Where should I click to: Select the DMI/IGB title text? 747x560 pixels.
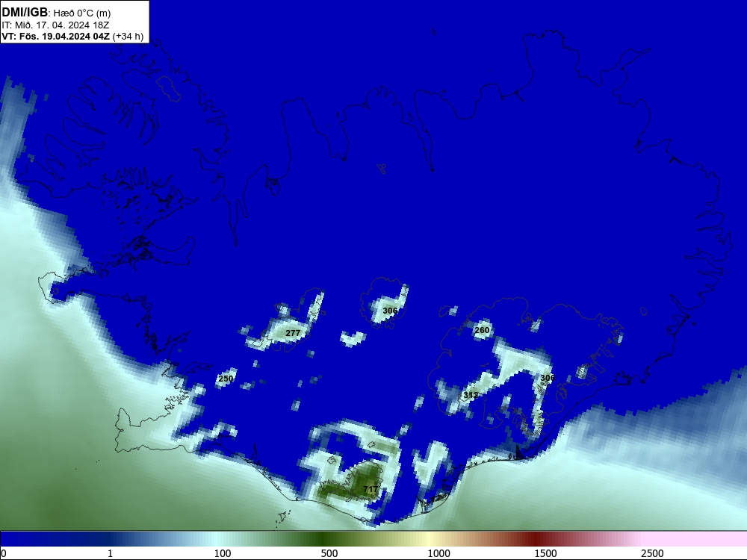(25, 13)
